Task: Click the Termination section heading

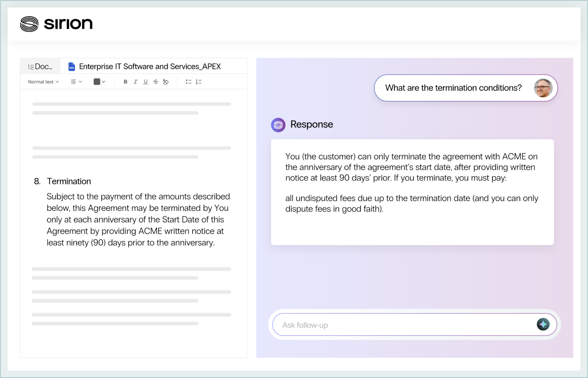Action: pos(69,181)
